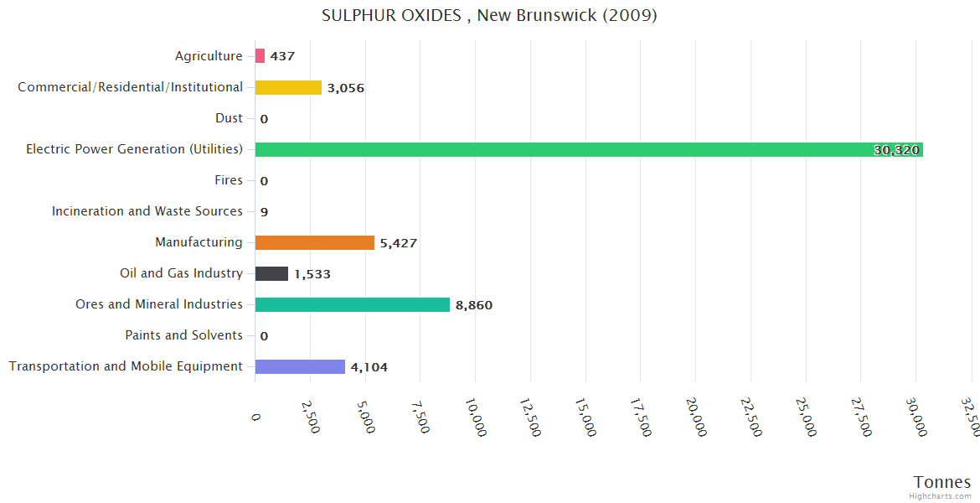This screenshot has height=503, width=980.
Task: Click the 5,427 value label
Action: [x=398, y=243]
